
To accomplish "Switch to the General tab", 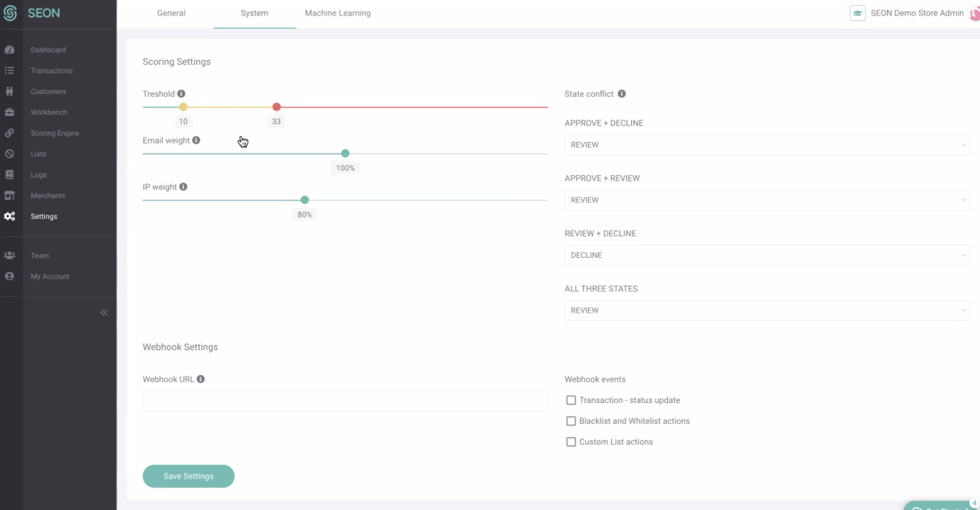I will tap(171, 13).
